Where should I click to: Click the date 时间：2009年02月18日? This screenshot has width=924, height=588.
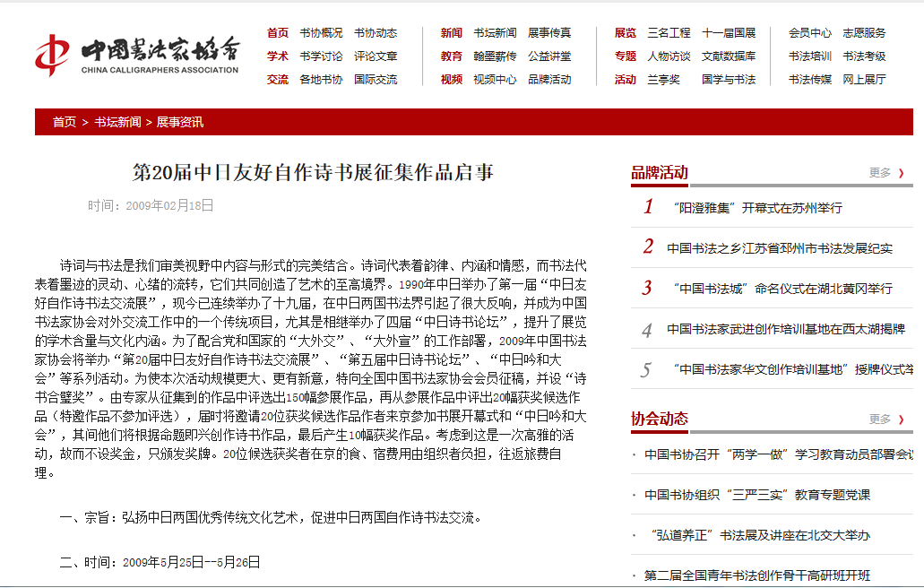click(x=151, y=205)
